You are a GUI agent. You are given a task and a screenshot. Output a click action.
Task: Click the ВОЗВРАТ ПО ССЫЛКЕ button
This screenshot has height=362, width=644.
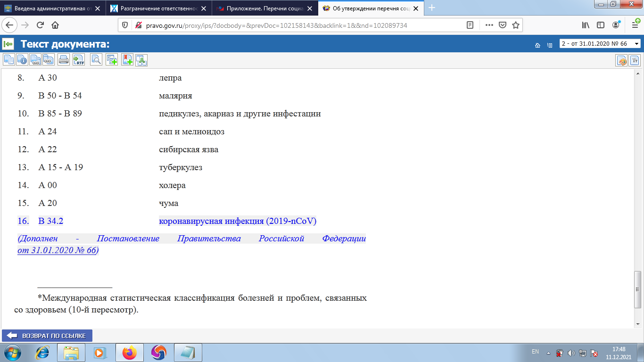(46, 336)
